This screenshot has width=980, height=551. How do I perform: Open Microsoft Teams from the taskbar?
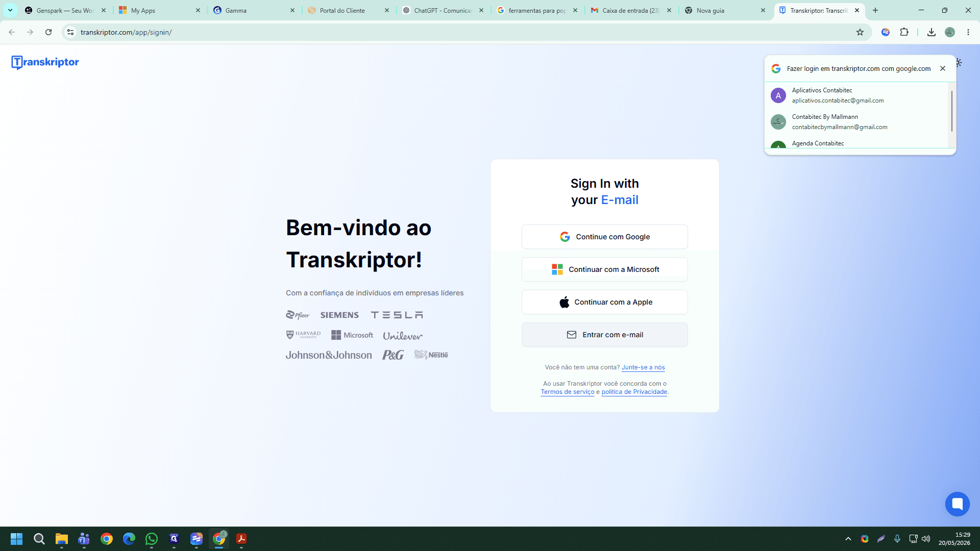pyautogui.click(x=84, y=539)
